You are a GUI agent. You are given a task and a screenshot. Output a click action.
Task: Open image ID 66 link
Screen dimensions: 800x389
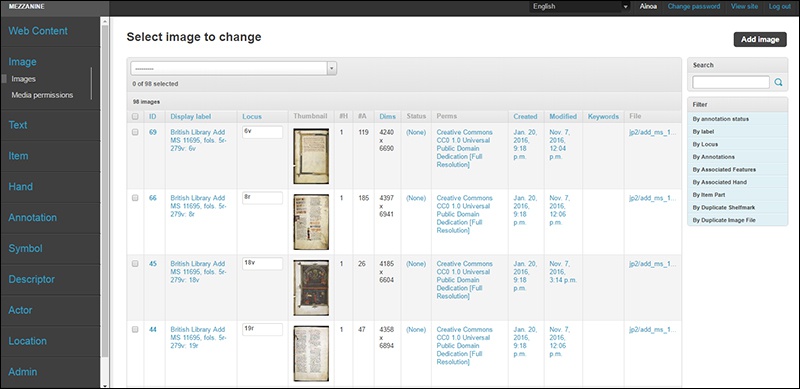153,198
